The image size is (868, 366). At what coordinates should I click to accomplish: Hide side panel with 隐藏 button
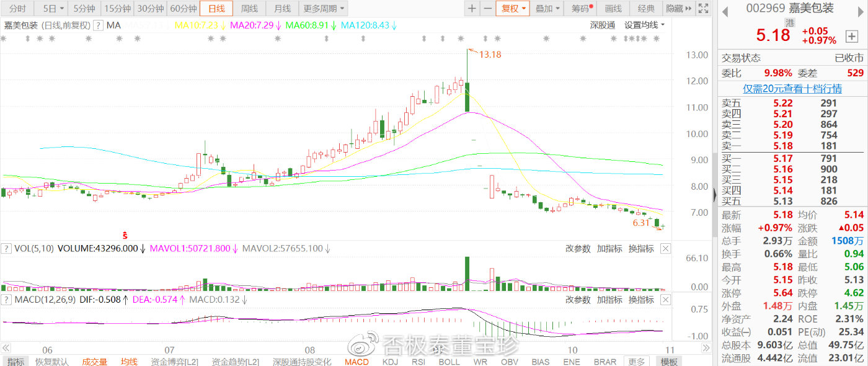tap(677, 9)
